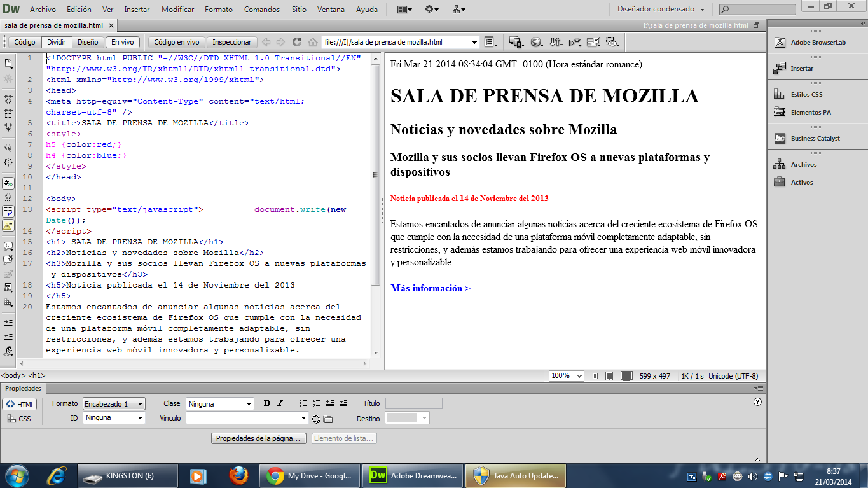Click the Más información > link
The height and width of the screenshot is (488, 868).
coord(431,288)
